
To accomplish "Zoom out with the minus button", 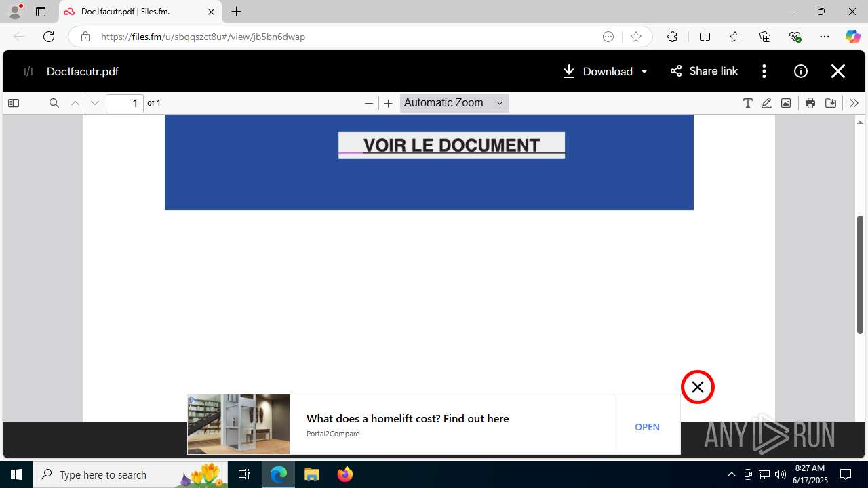I will (x=369, y=103).
